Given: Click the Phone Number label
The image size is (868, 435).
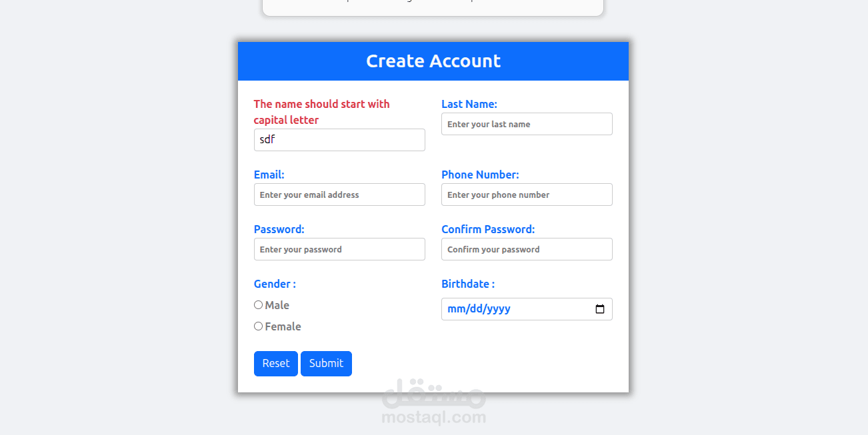Looking at the screenshot, I should point(480,175).
